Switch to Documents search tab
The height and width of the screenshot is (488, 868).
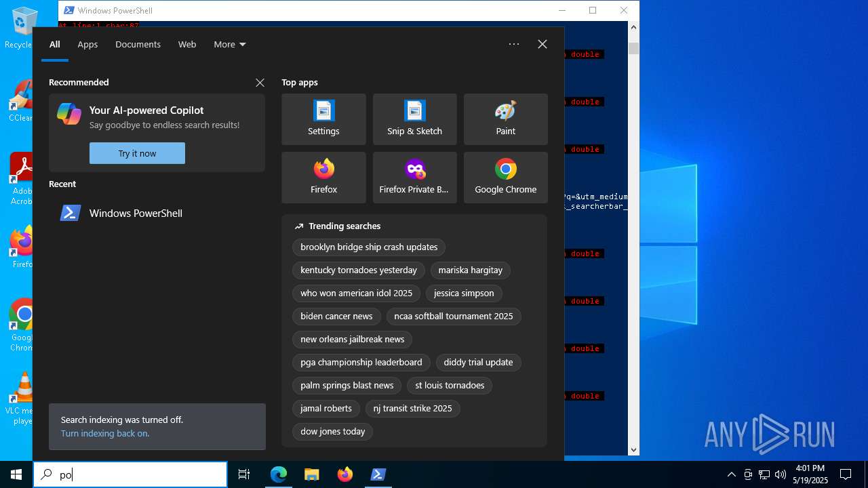pyautogui.click(x=138, y=44)
